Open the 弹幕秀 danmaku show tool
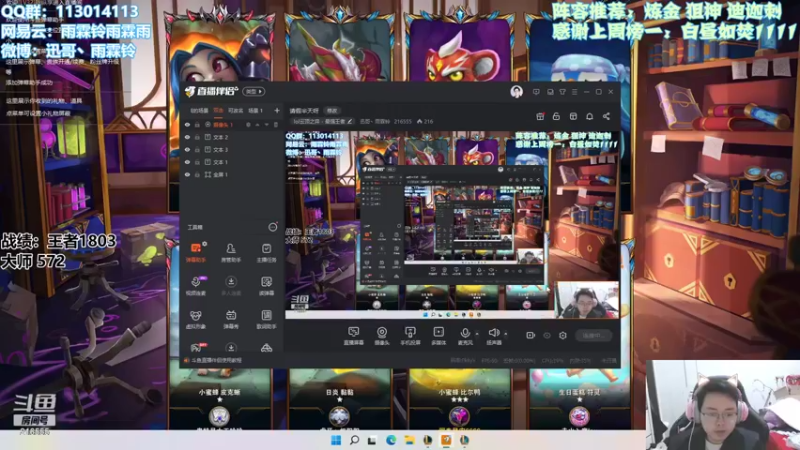 click(x=231, y=319)
